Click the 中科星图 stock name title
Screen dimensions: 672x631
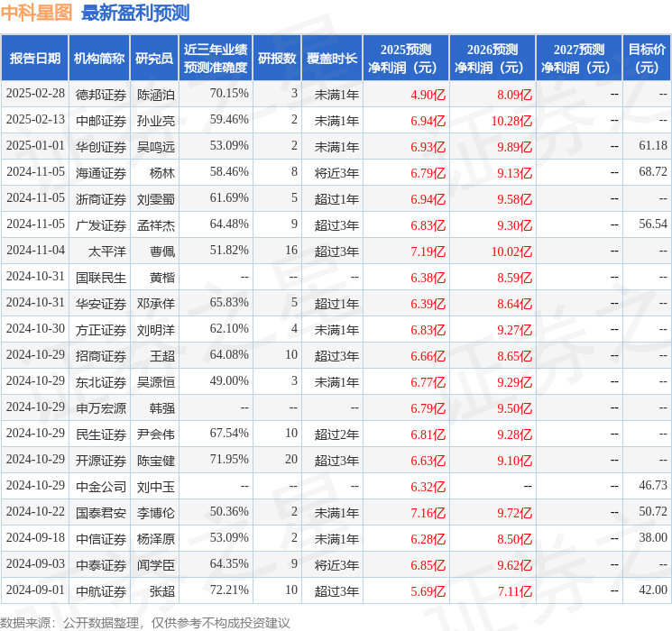[37, 13]
